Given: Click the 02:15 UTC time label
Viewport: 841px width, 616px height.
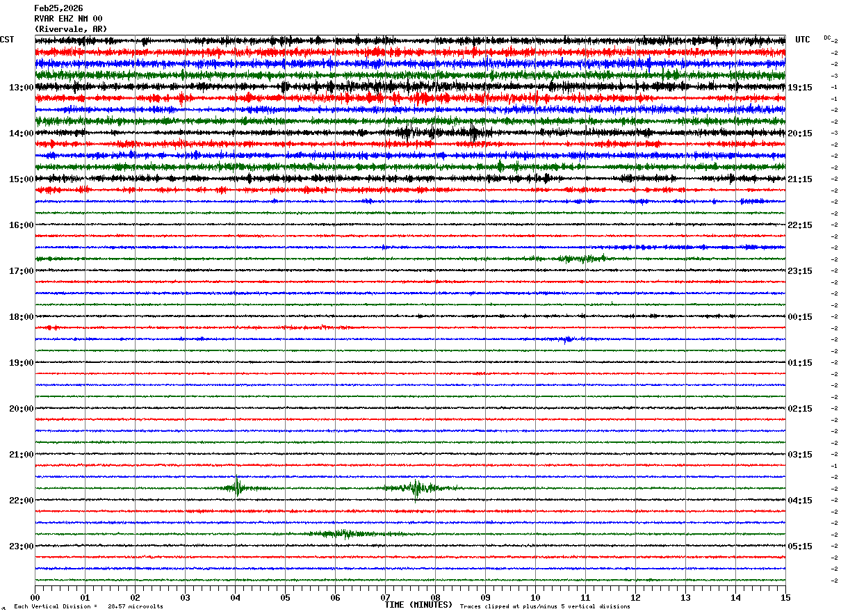Looking at the screenshot, I should point(800,409).
